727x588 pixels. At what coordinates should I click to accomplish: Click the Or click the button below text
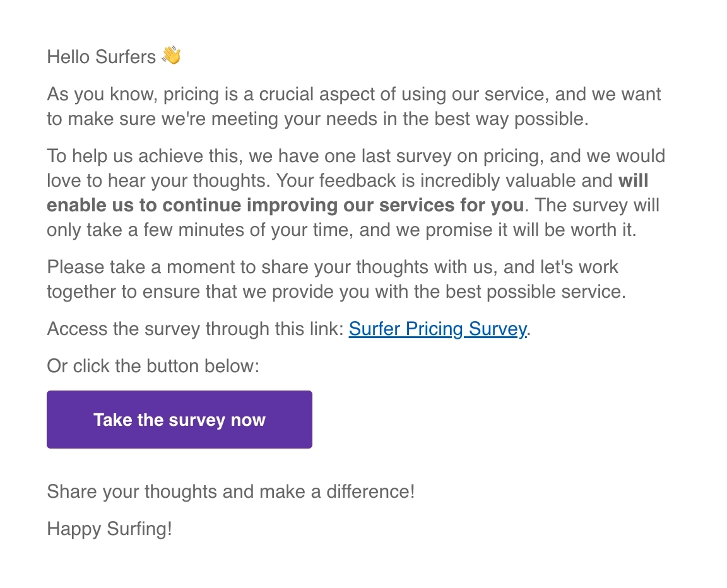(x=152, y=366)
